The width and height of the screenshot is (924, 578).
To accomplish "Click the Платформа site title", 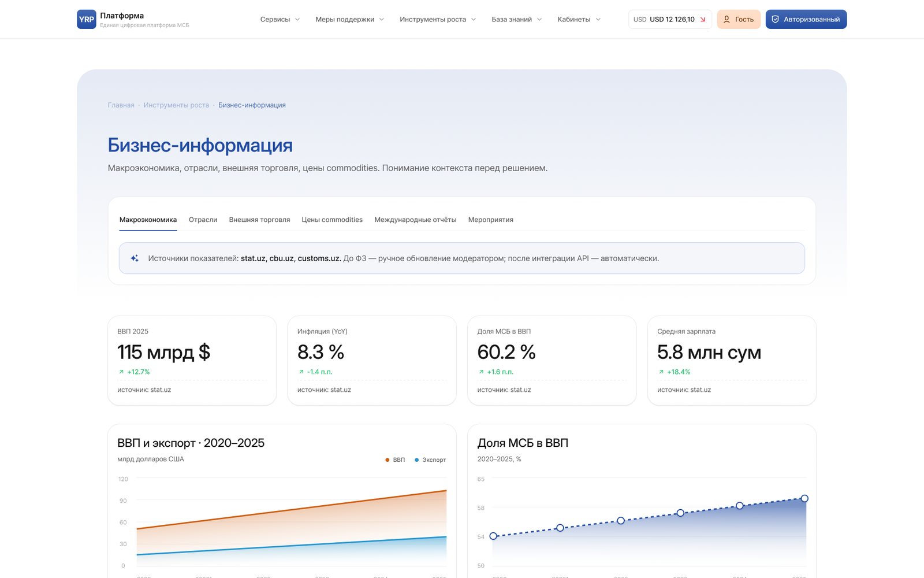I will (x=122, y=16).
